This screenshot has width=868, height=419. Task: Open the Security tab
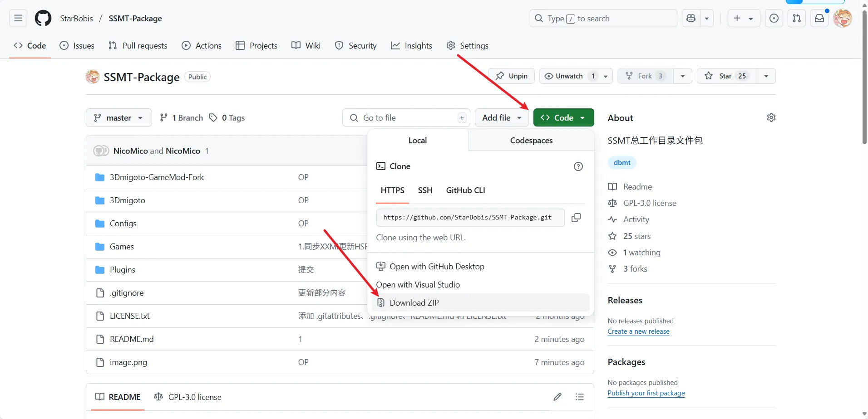[x=356, y=45]
